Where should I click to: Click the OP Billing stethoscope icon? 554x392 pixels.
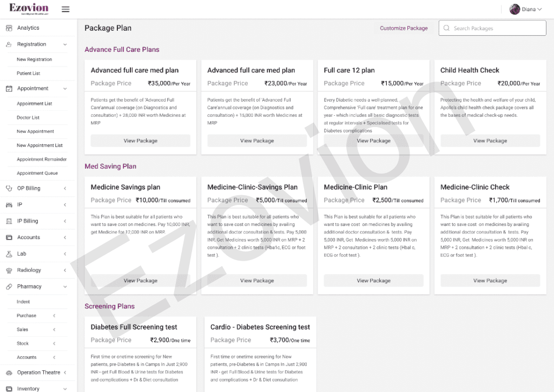9,189
